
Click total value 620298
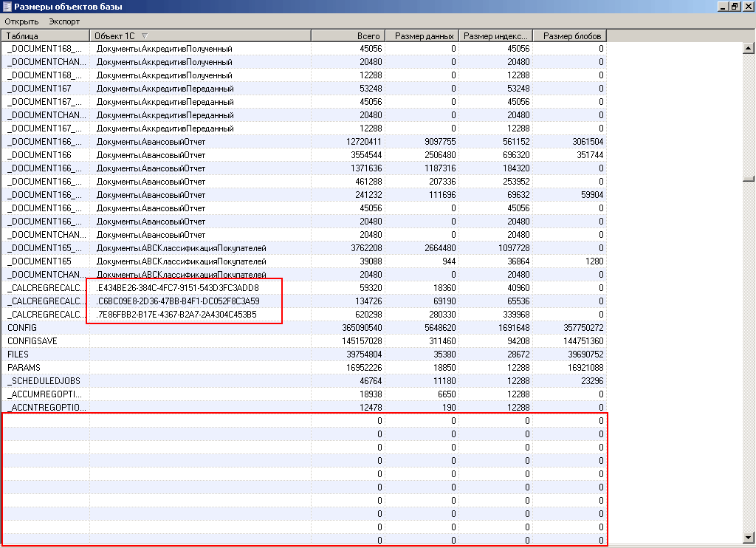(x=368, y=315)
